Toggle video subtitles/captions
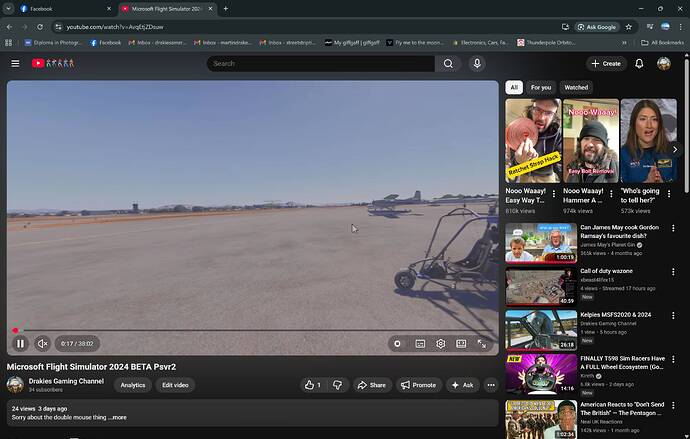690x439 pixels. click(420, 344)
